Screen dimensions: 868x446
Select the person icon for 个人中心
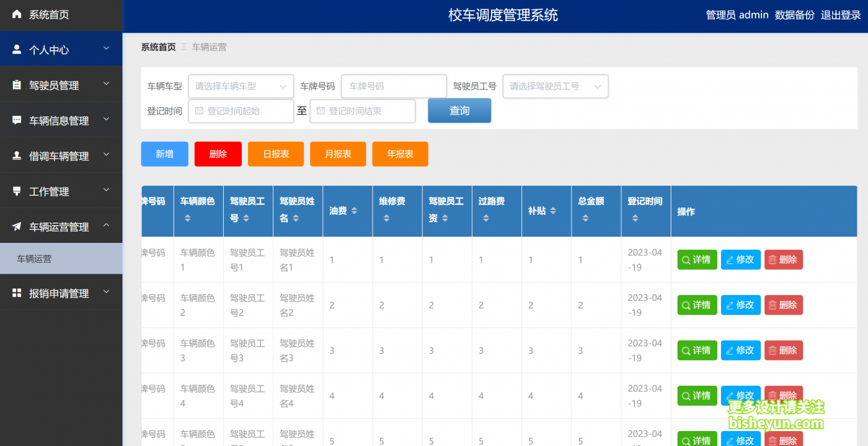(16, 49)
